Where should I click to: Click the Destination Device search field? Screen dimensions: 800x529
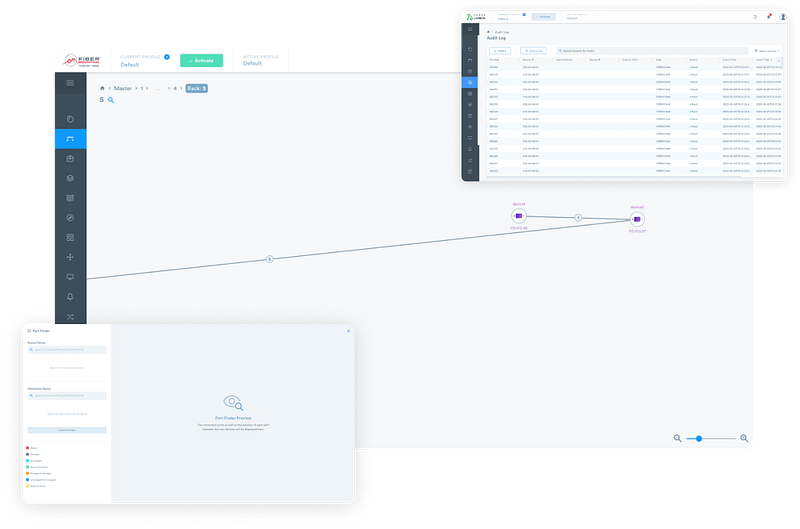(x=67, y=395)
